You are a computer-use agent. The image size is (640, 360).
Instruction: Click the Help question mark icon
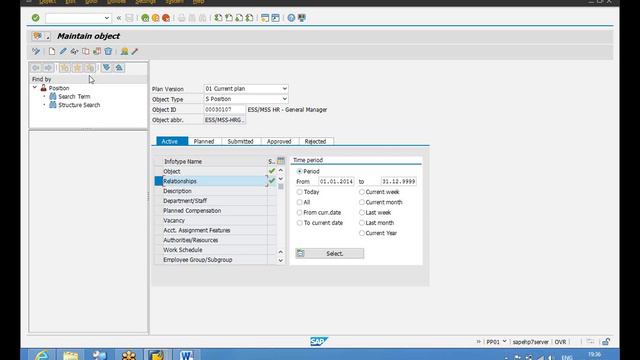[x=291, y=18]
